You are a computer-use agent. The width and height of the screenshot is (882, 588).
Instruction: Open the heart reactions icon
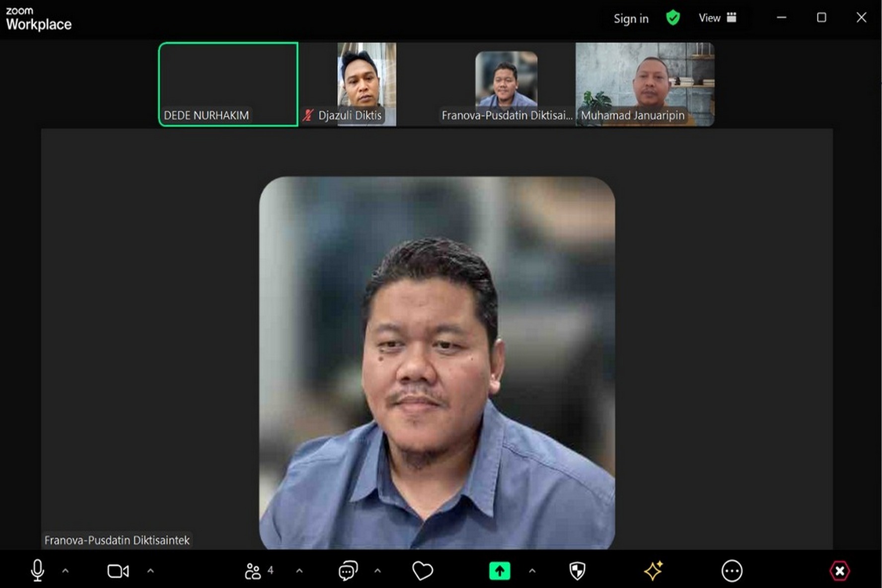point(423,571)
